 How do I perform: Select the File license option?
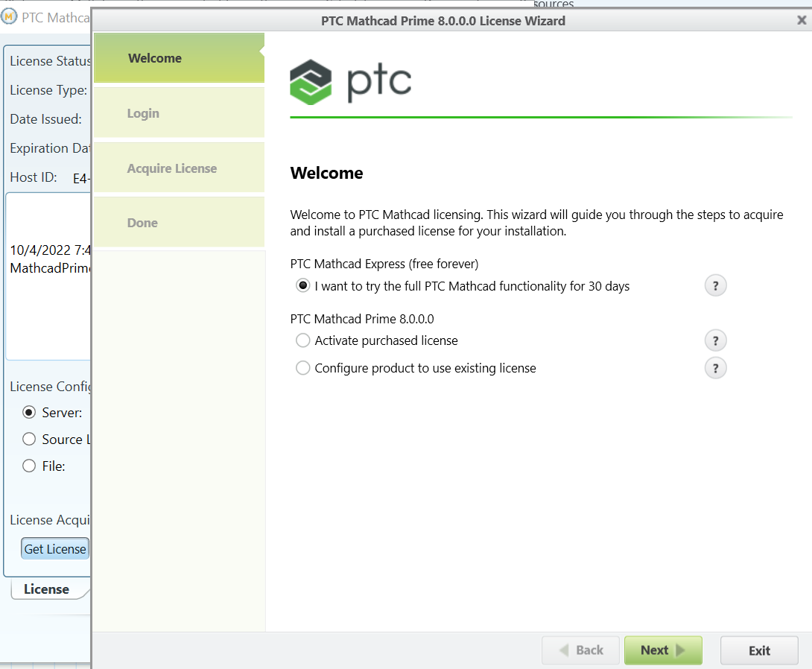coord(28,466)
